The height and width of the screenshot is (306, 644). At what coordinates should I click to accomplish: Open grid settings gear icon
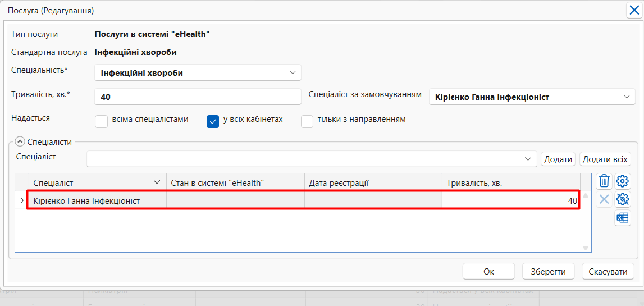click(x=623, y=181)
